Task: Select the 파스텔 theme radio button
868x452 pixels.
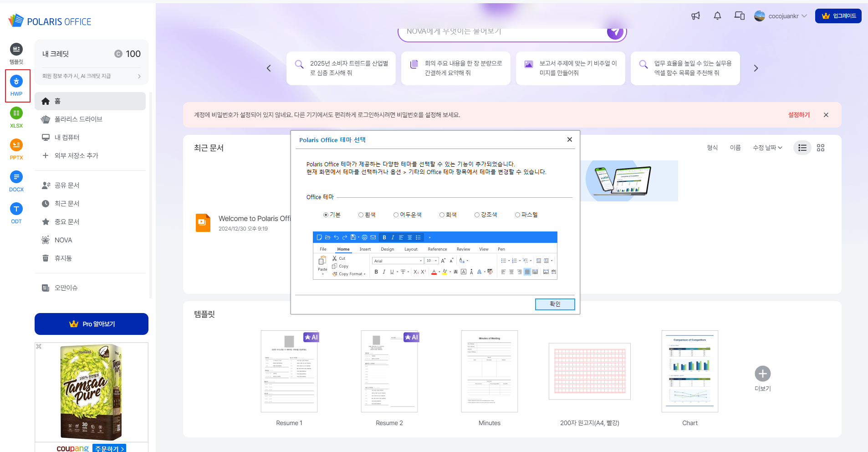Action: pyautogui.click(x=517, y=215)
